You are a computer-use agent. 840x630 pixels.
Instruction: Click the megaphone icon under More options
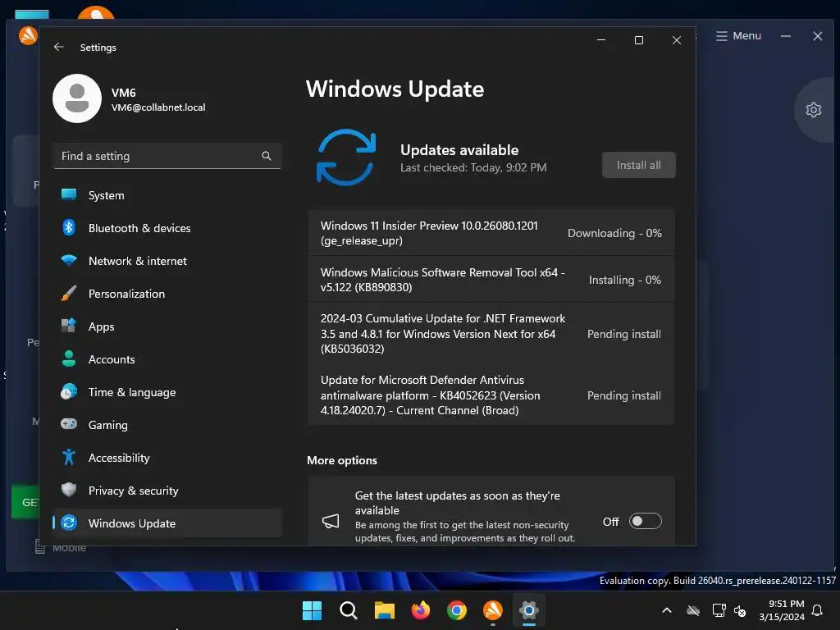pos(331,521)
